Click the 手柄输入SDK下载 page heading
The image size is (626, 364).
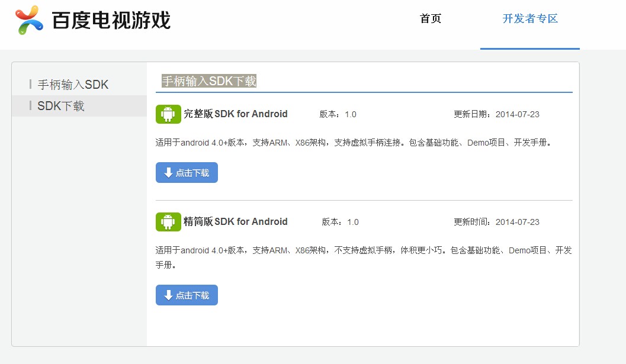[209, 81]
